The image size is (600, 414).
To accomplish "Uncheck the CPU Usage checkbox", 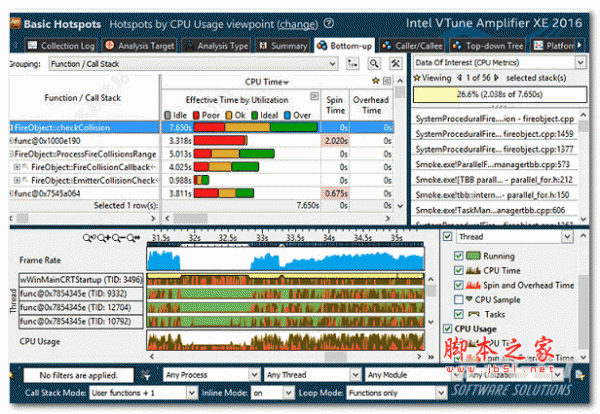I will (x=447, y=328).
